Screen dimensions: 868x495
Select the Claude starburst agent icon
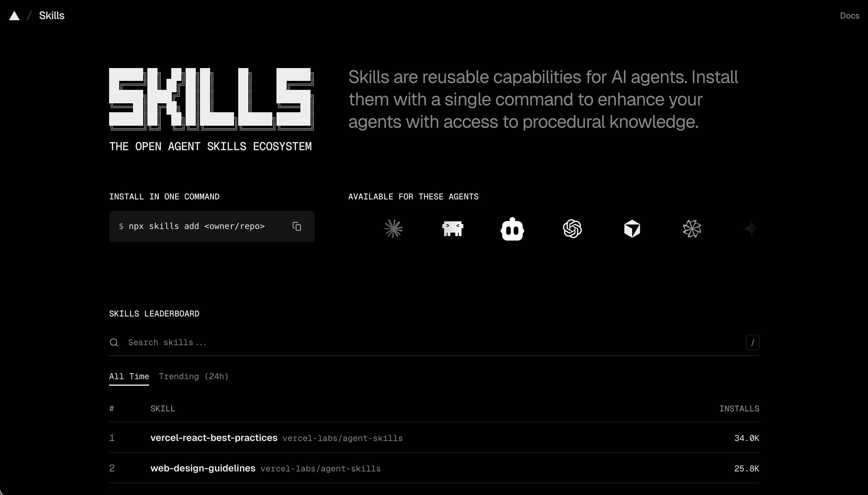click(393, 229)
